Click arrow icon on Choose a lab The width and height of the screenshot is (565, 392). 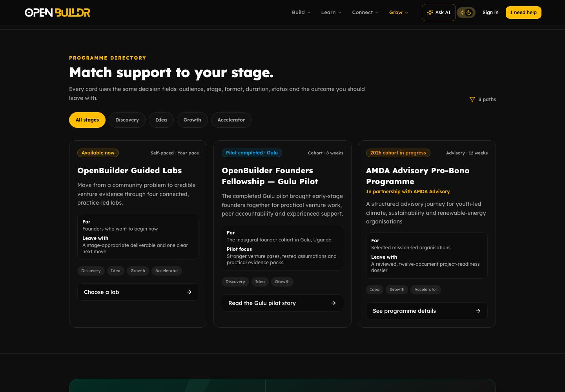click(189, 292)
